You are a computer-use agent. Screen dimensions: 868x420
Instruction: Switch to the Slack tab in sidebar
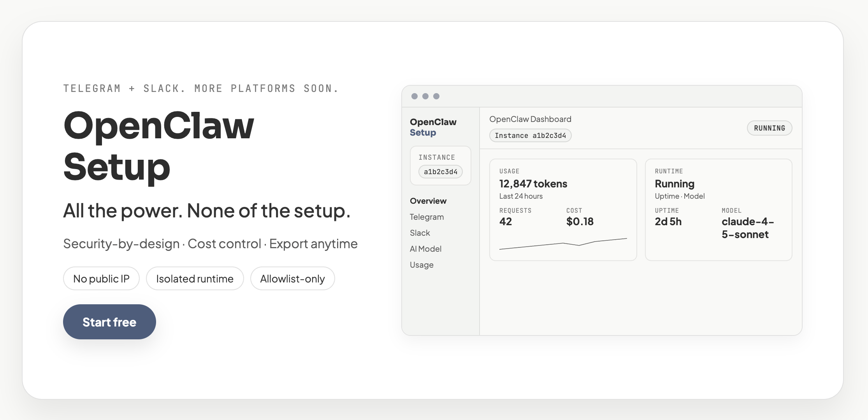(x=420, y=233)
